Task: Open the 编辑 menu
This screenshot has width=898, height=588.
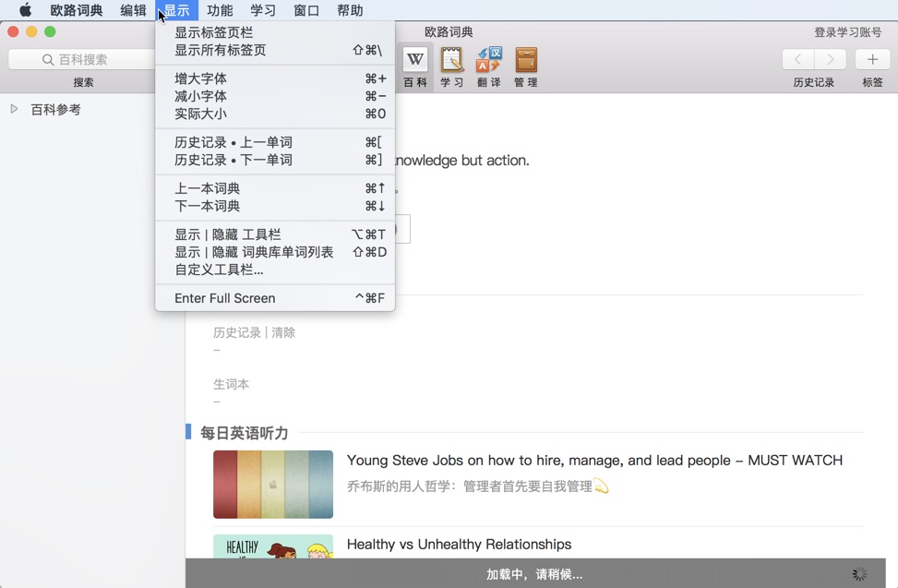Action: [134, 10]
